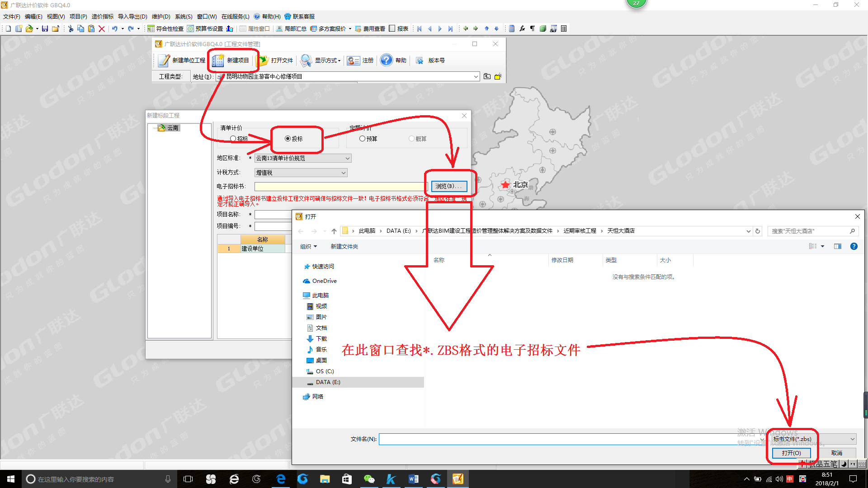Click the 打开(O) button
This screenshot has width=868, height=488.
click(x=791, y=453)
